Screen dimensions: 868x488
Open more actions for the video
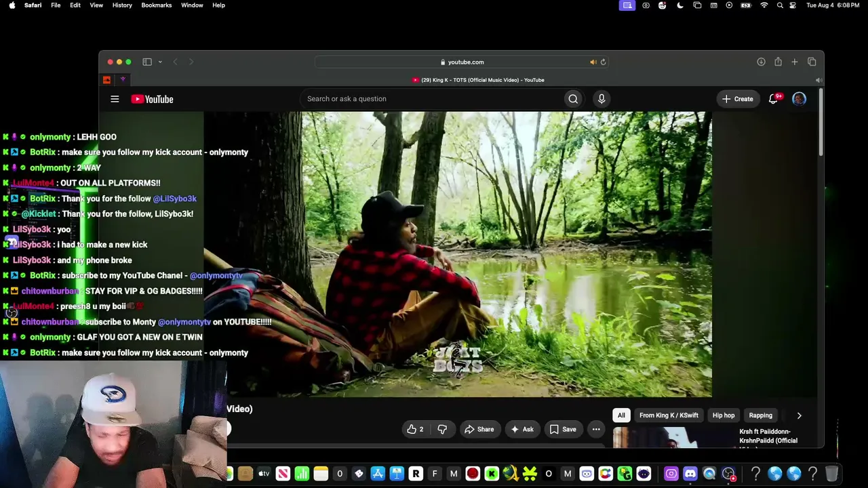pyautogui.click(x=596, y=429)
